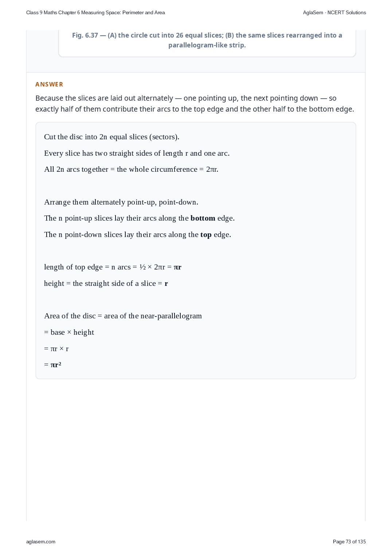Click the final bold result πr²
392x555 pixels.
tap(56, 365)
